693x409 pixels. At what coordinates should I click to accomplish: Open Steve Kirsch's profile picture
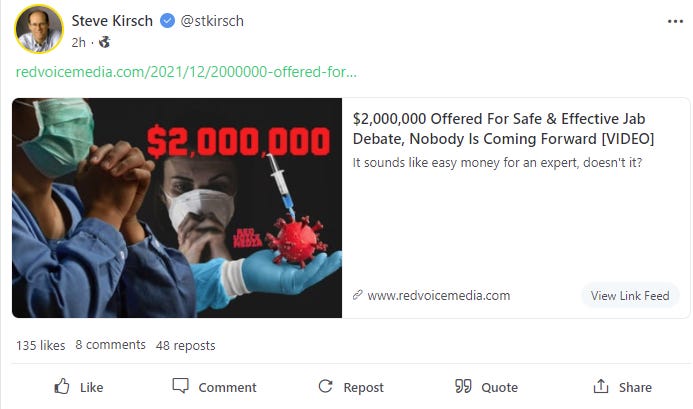[39, 29]
